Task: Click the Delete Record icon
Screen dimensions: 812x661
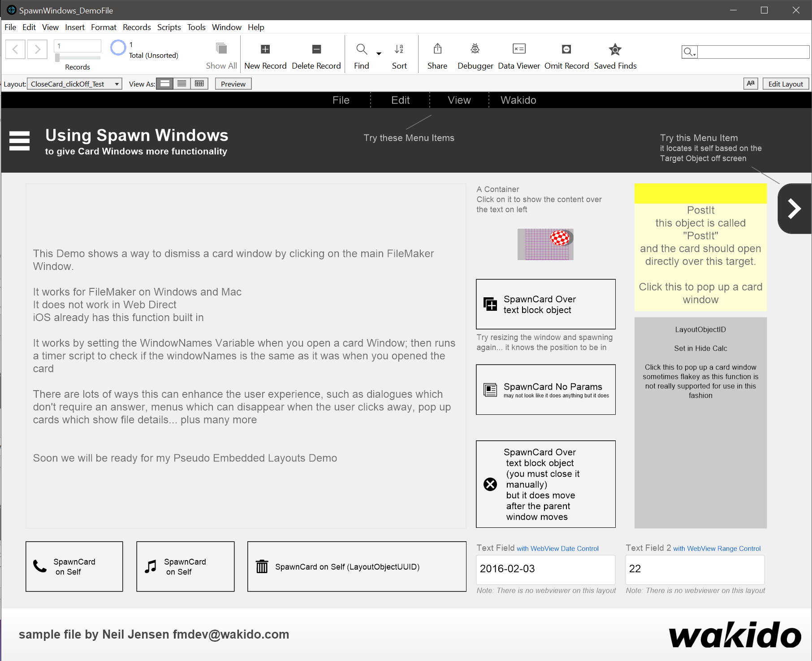Action: [316, 49]
